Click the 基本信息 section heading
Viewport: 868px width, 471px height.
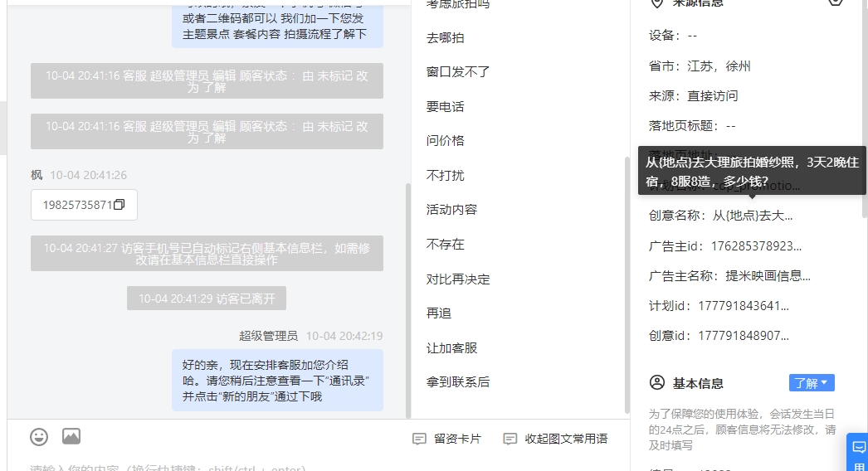click(x=698, y=384)
